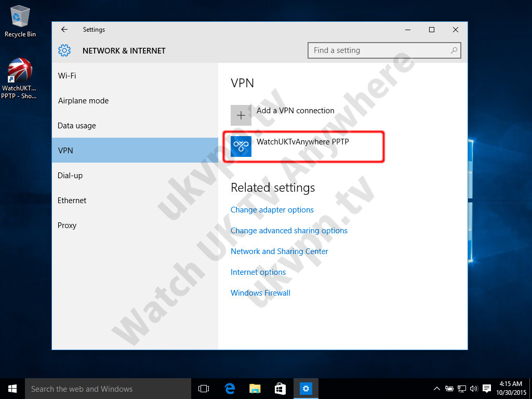Select the VPN sidebar item
The height and width of the screenshot is (399, 532).
click(135, 150)
